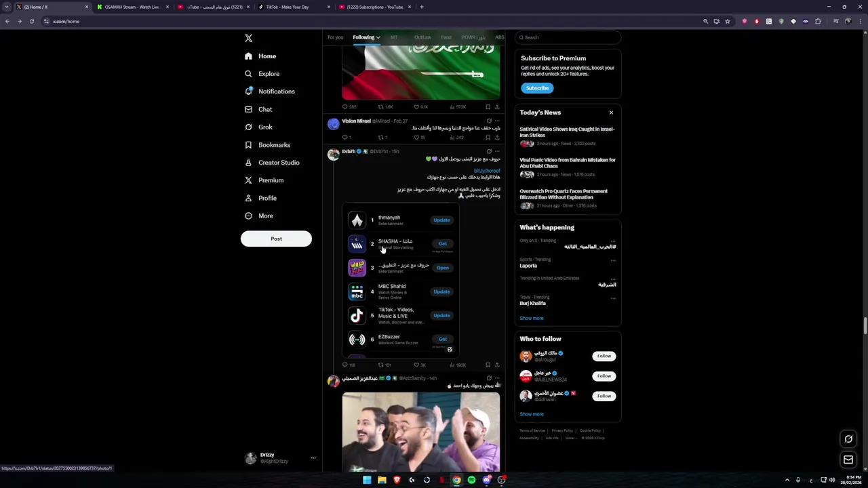Open Grok from the sidebar
Image resolution: width=868 pixels, height=488 pixels.
pos(258,127)
